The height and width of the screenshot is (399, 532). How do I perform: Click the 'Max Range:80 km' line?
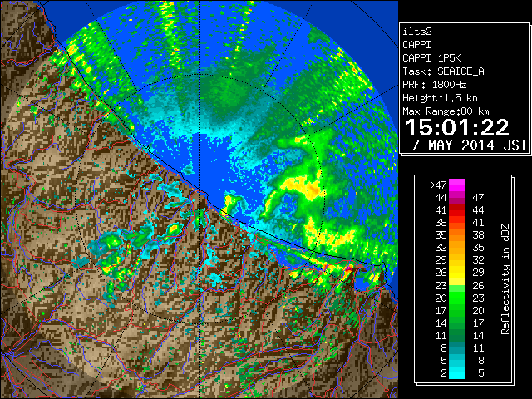tap(446, 111)
